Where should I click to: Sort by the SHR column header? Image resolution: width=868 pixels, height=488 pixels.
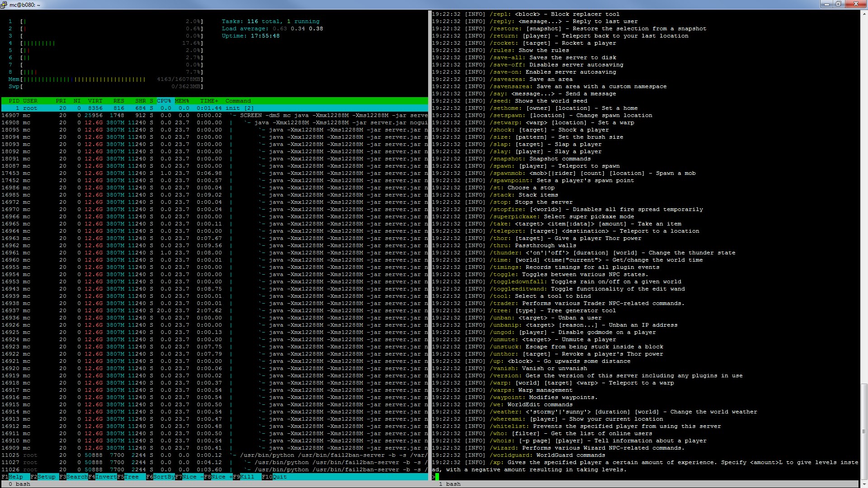141,101
